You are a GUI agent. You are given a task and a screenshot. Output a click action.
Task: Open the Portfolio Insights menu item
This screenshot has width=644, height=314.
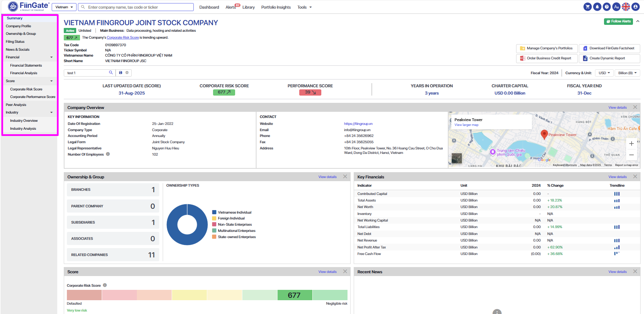(x=276, y=7)
